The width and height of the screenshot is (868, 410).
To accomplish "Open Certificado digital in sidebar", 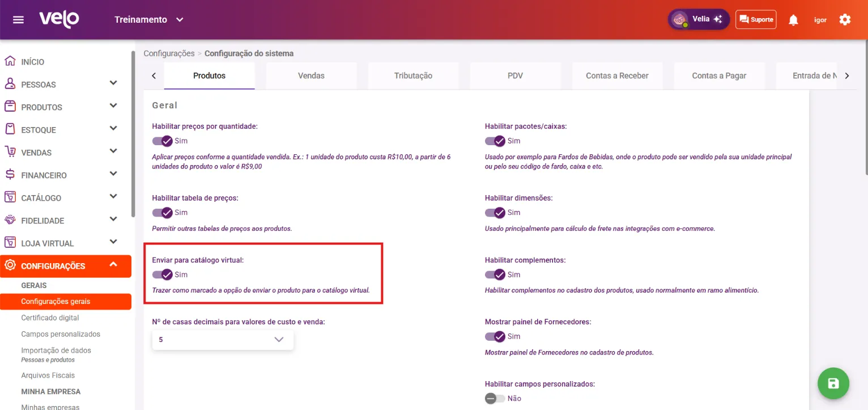I will pos(50,318).
